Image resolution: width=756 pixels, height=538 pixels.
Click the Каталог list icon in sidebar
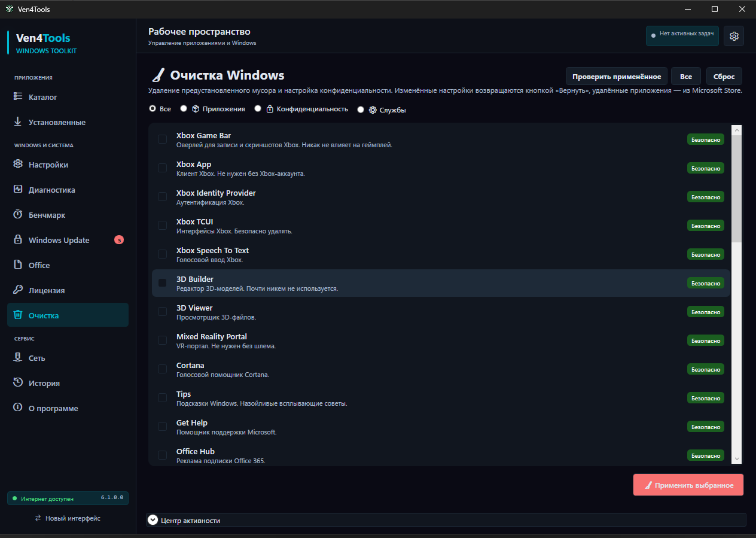tap(18, 96)
